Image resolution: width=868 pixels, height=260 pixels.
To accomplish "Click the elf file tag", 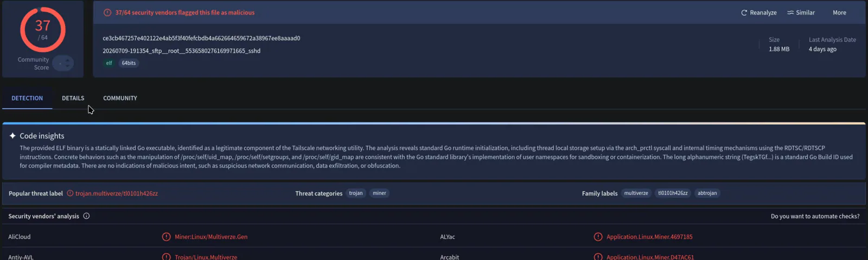I will point(109,63).
